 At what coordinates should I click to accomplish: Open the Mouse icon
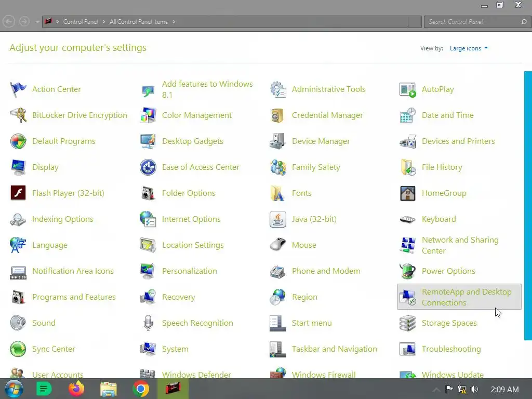click(278, 245)
